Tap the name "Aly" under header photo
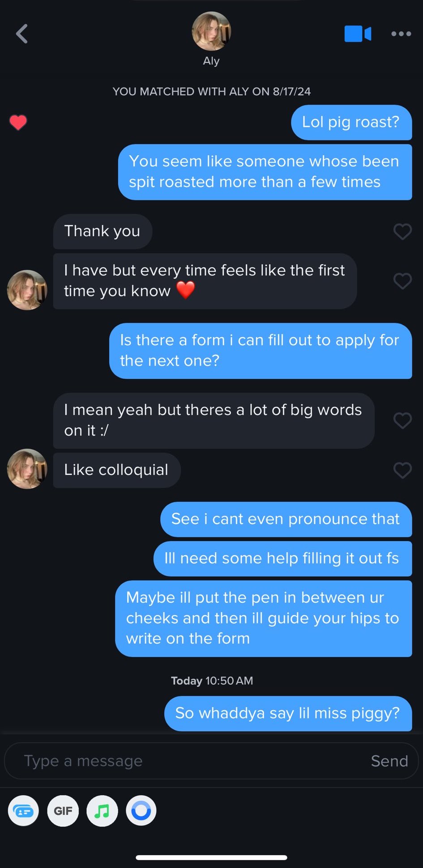 point(211,61)
